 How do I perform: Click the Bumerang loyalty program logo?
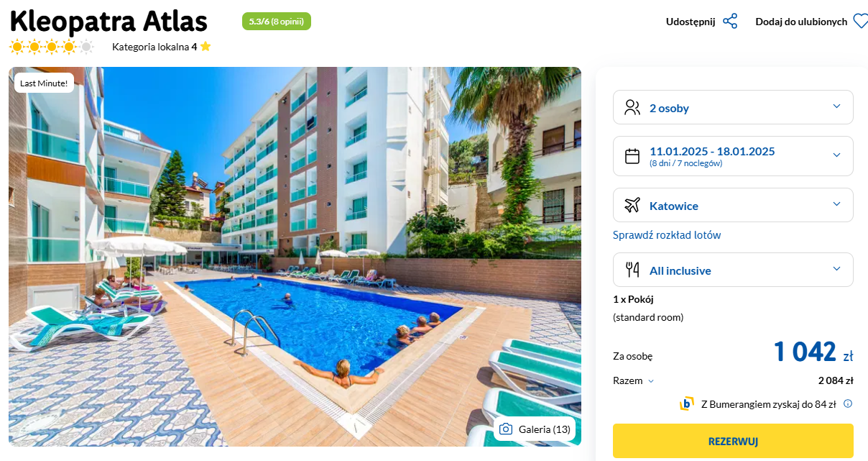click(687, 403)
